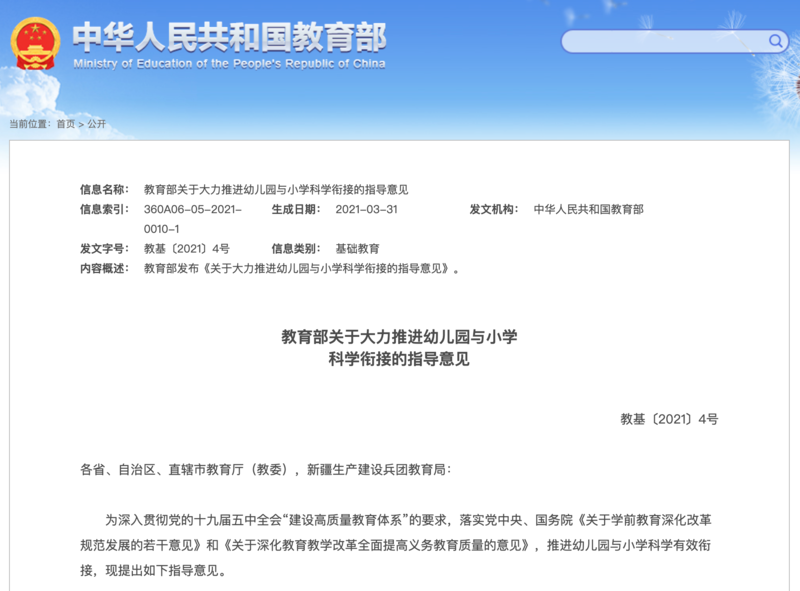The height and width of the screenshot is (591, 800).
Task: Click the 发文机构 value 中华人民共和国教育部
Action: click(589, 209)
